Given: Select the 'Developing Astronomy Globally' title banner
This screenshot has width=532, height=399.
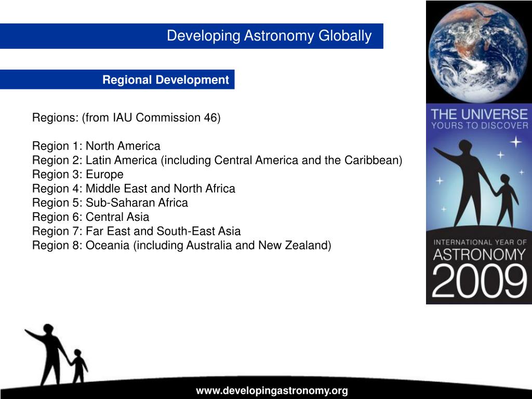Looking at the screenshot, I should click(192, 36).
